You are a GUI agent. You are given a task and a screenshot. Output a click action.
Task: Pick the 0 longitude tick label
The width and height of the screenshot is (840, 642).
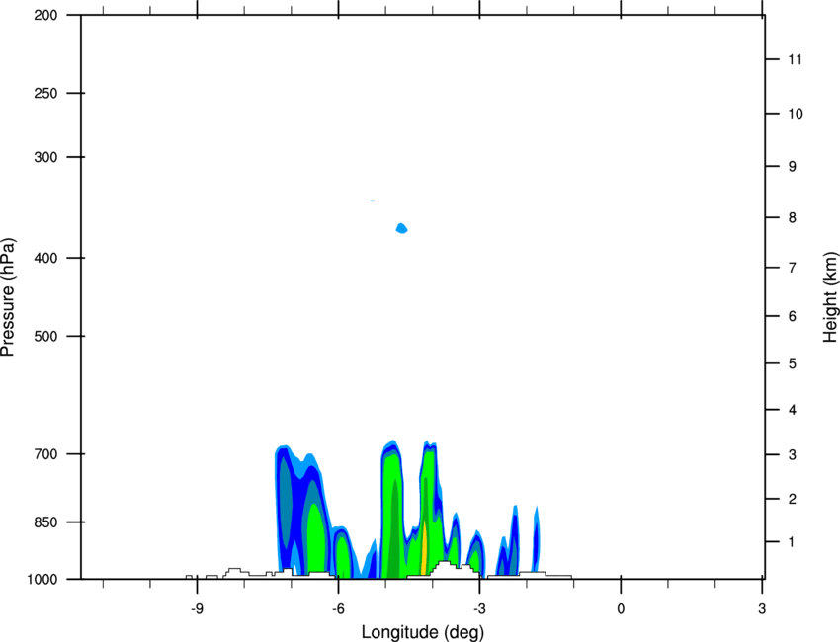coord(621,608)
